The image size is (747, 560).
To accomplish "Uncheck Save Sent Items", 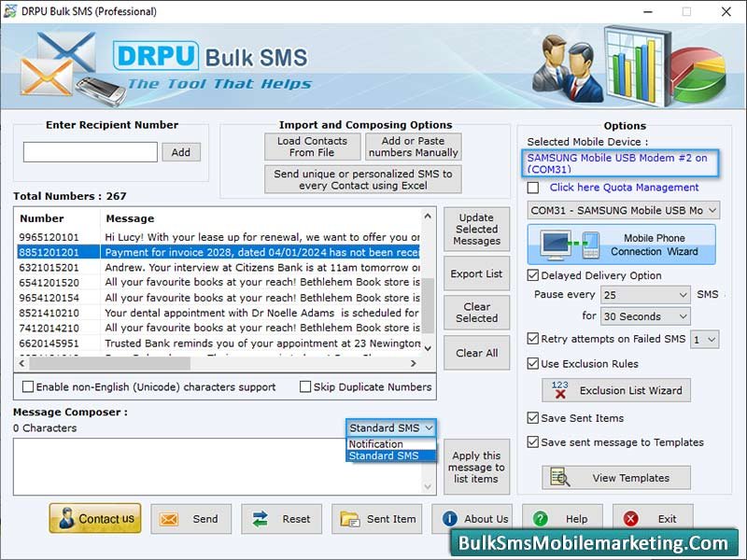I will click(533, 417).
